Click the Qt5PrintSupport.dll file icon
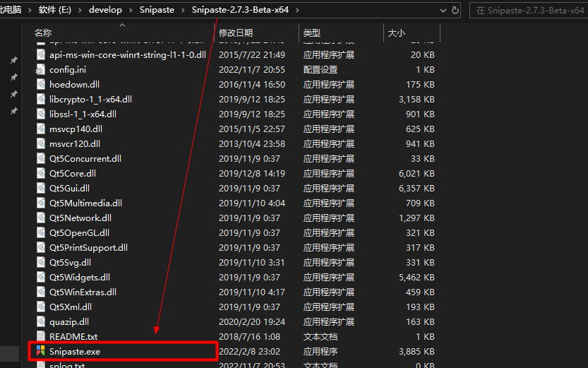Viewport: 588px width, 368px height. [x=40, y=248]
